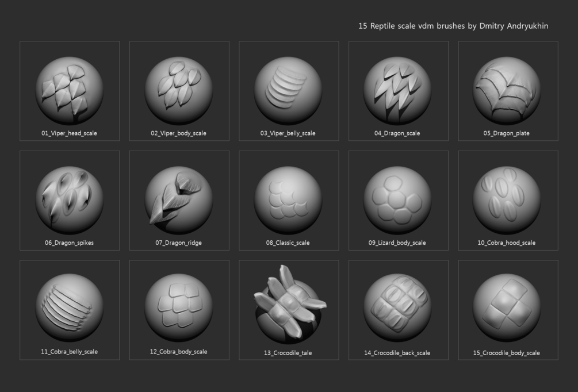Select the 01_Viper_head_scale brush sphere

pyautogui.click(x=69, y=90)
